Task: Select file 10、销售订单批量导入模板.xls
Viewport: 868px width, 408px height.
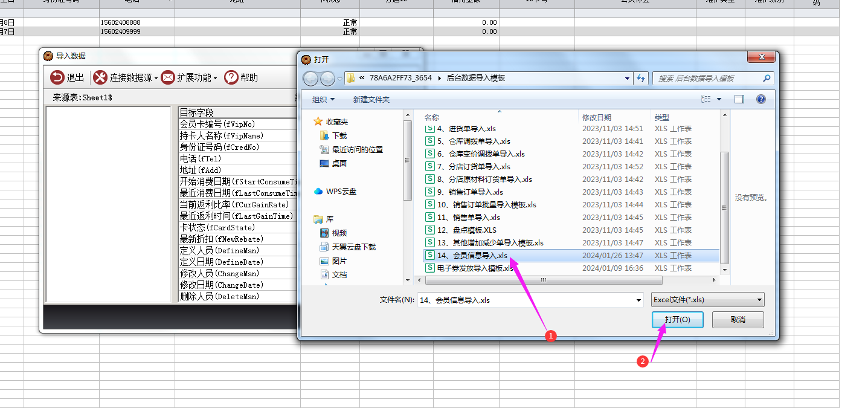Action: [481, 204]
